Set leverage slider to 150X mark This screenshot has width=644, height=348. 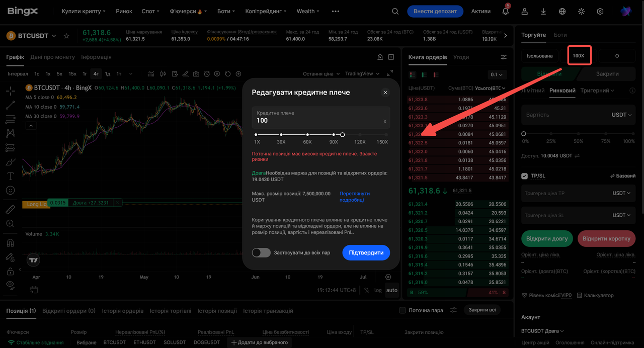[x=386, y=135]
